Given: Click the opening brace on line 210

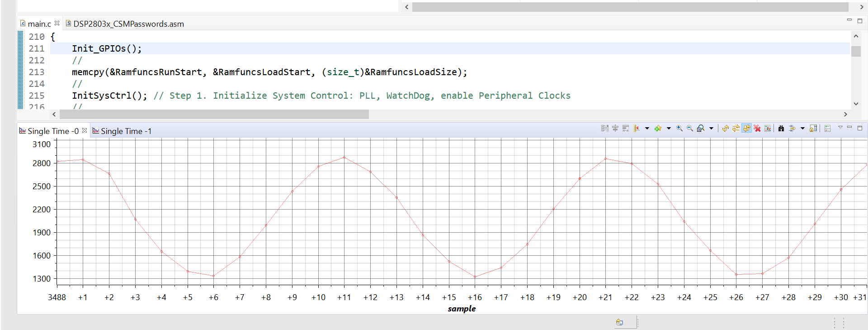Looking at the screenshot, I should pos(53,37).
